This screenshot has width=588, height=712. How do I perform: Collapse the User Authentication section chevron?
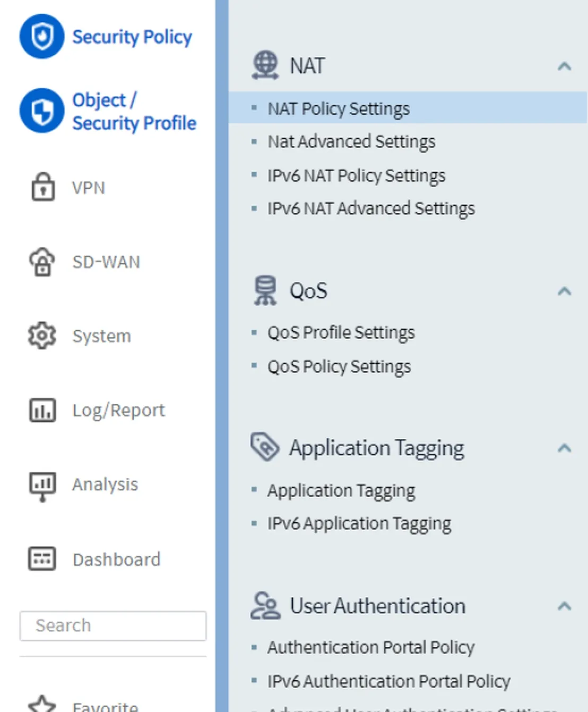[564, 606]
